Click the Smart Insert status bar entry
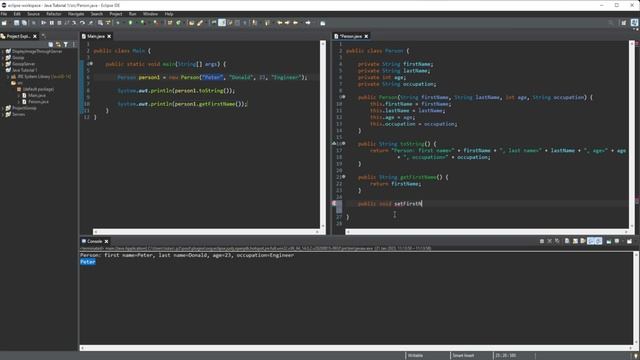This screenshot has height=360, width=640. pos(463,356)
